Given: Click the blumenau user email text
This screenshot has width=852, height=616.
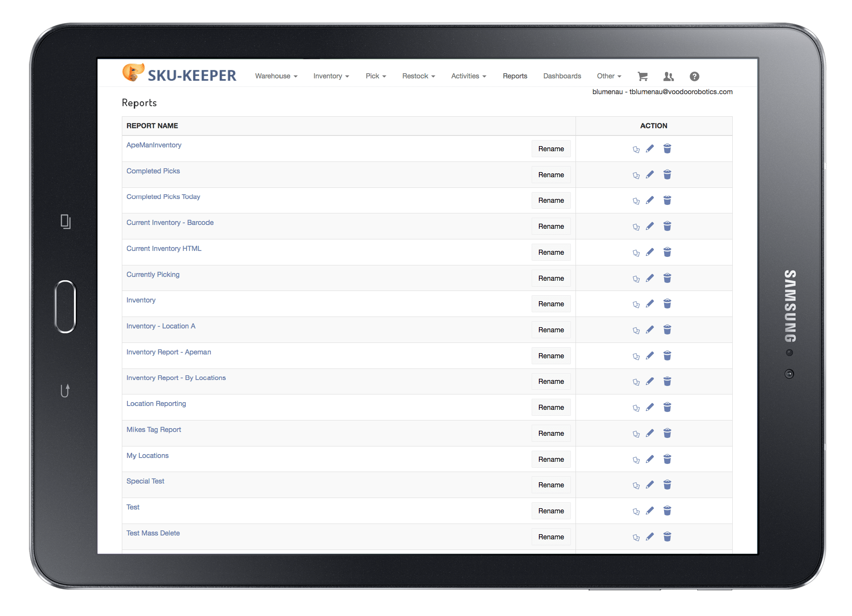Looking at the screenshot, I should (x=662, y=92).
